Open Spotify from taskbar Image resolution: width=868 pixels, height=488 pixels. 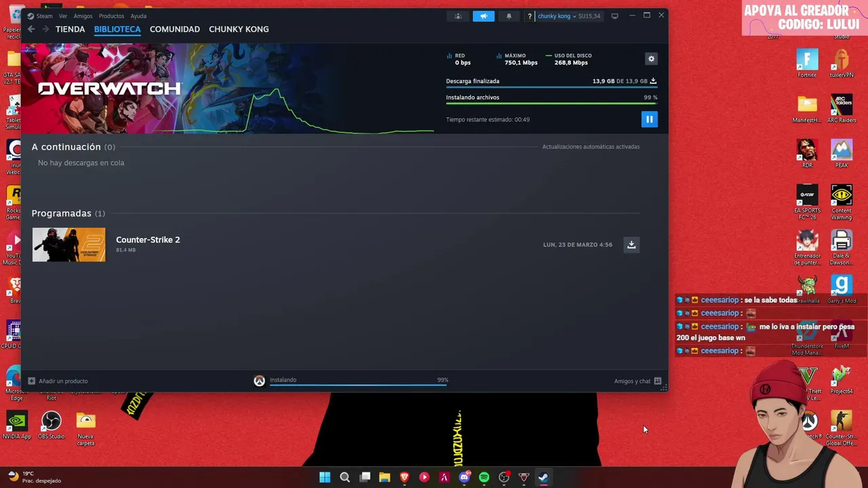tap(484, 477)
